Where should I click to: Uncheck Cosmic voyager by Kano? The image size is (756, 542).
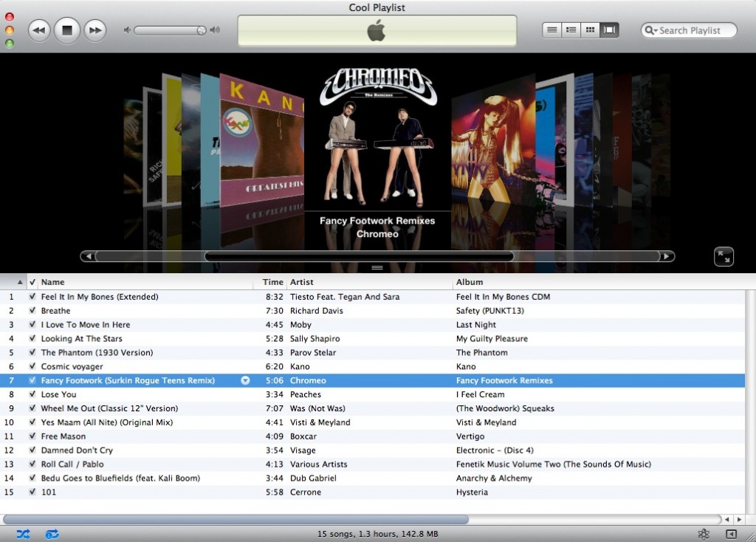click(31, 366)
